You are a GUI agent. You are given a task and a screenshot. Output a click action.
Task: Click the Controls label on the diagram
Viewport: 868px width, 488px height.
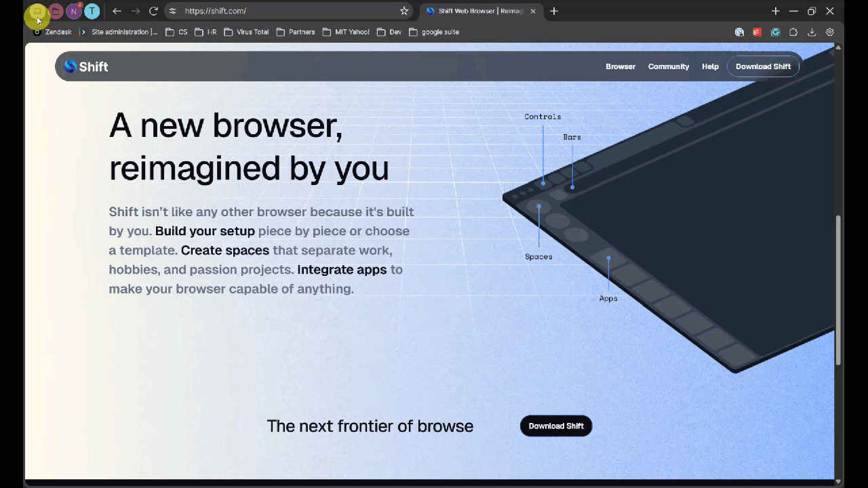point(542,117)
